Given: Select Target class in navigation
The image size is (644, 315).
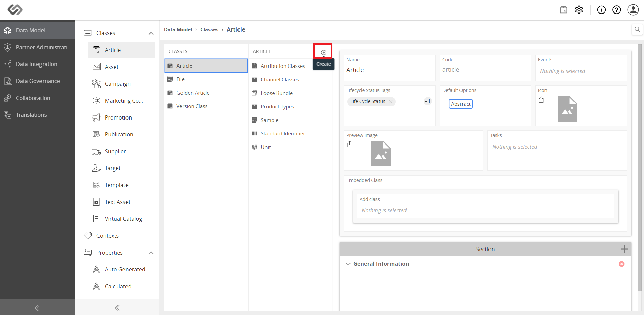Looking at the screenshot, I should point(121,168).
